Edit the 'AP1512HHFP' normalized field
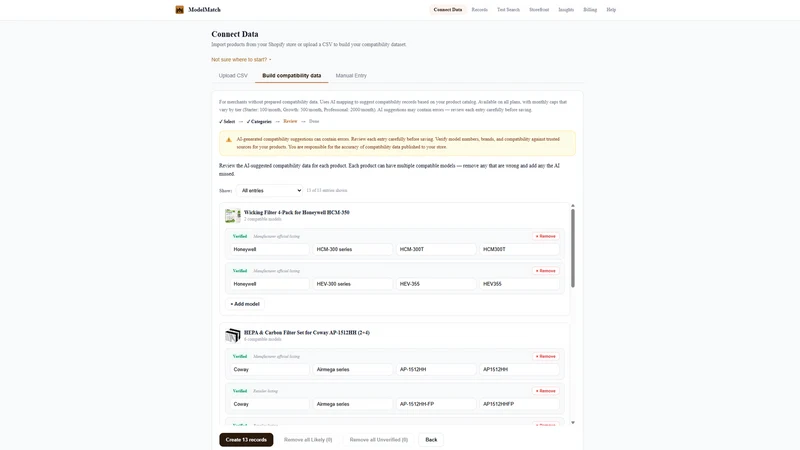 [x=519, y=404]
